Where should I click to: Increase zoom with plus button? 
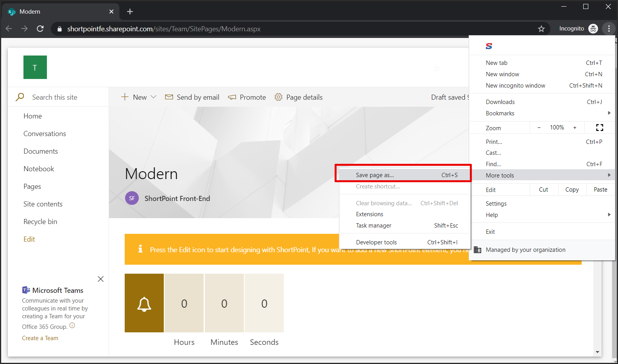[575, 127]
